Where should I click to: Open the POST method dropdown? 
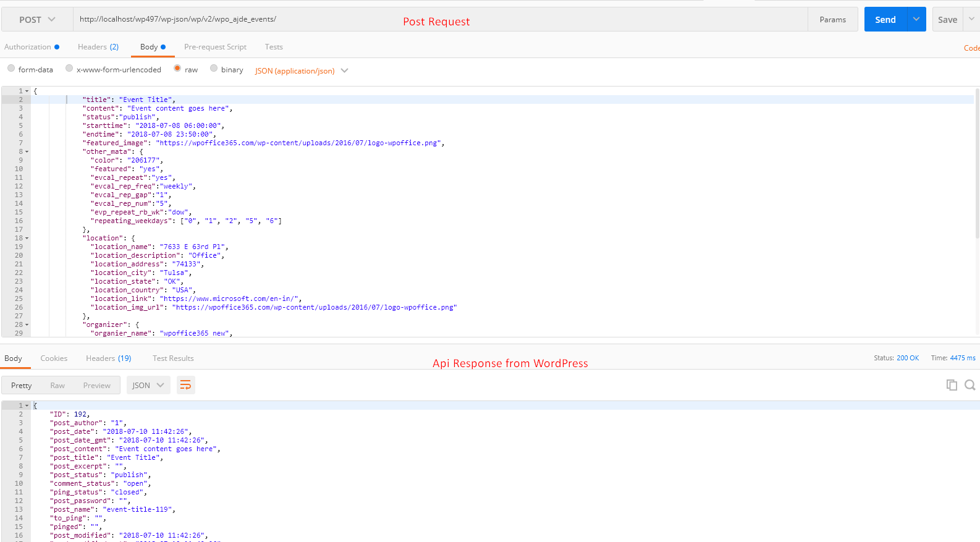(37, 19)
